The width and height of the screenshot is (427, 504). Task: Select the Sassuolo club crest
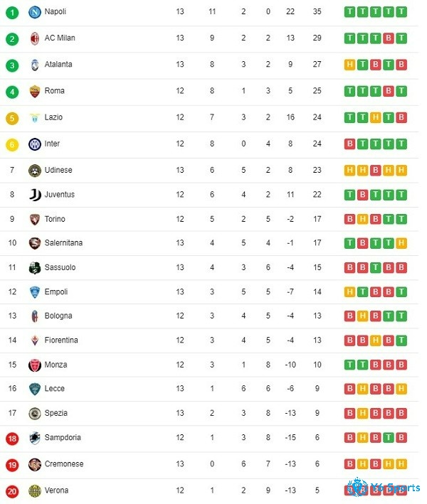pos(35,268)
